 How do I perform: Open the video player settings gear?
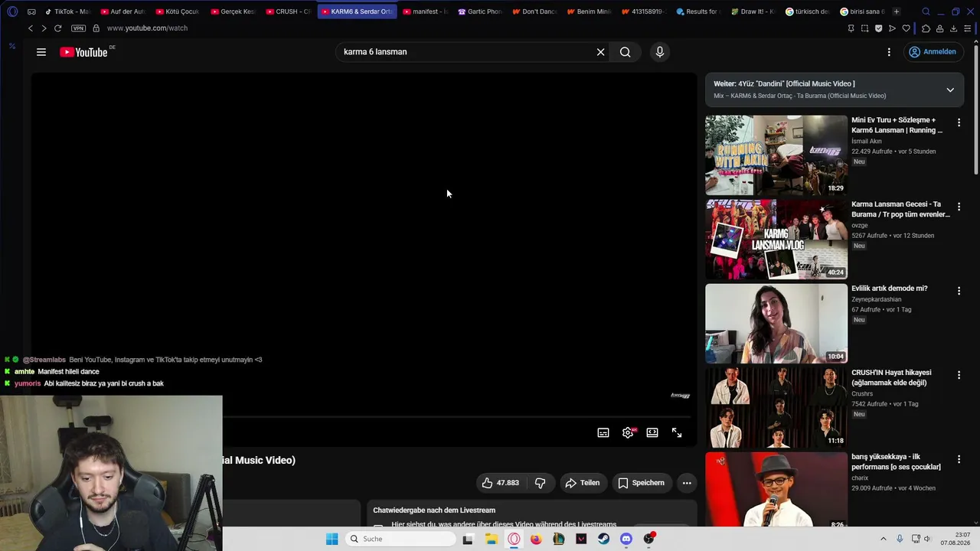[x=628, y=433]
